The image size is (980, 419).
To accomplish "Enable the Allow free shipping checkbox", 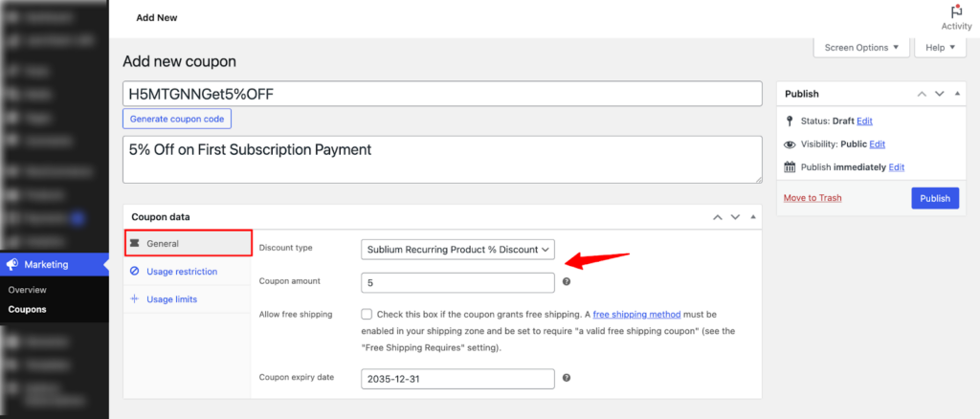I will (367, 314).
